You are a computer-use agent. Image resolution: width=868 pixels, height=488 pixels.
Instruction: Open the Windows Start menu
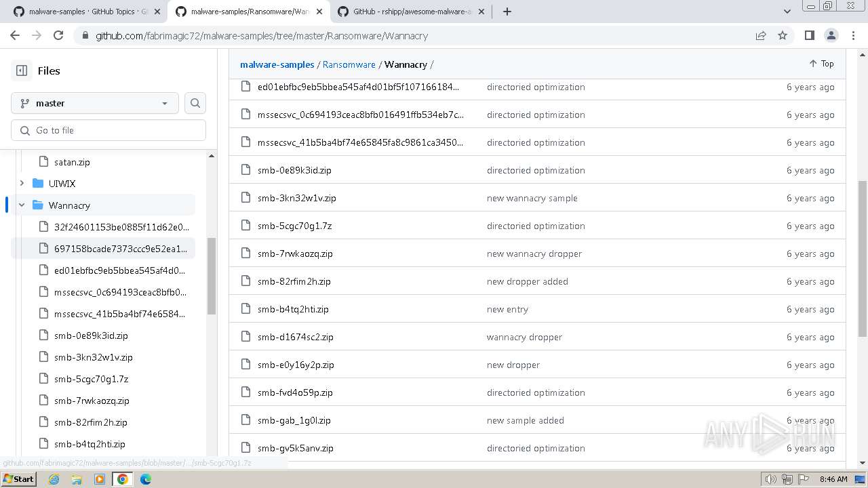point(18,479)
